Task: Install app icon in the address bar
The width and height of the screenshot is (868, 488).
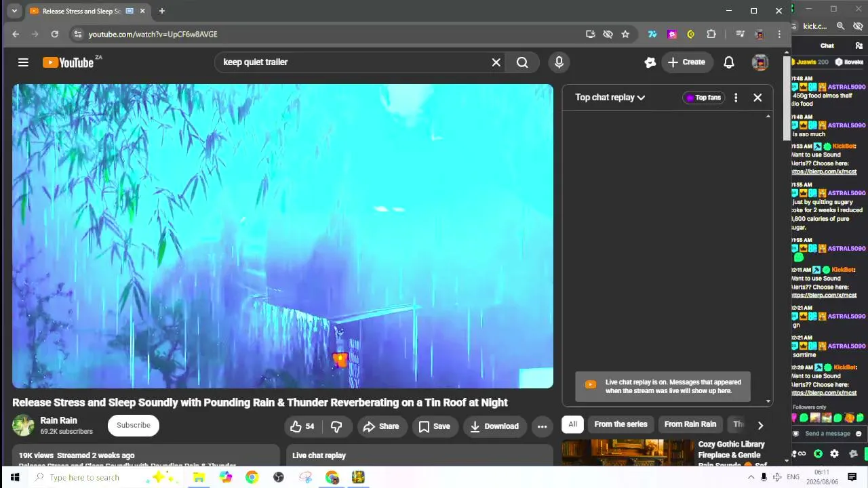Action: click(591, 34)
